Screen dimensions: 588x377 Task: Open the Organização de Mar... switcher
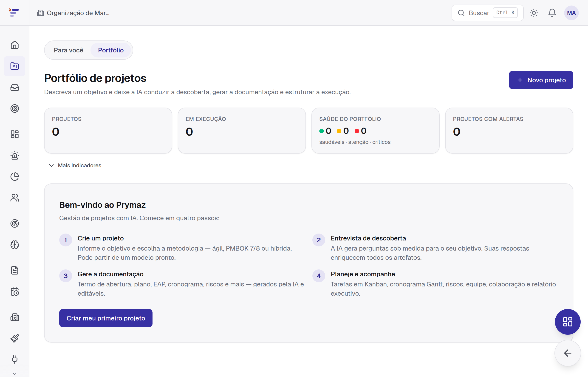click(x=73, y=13)
